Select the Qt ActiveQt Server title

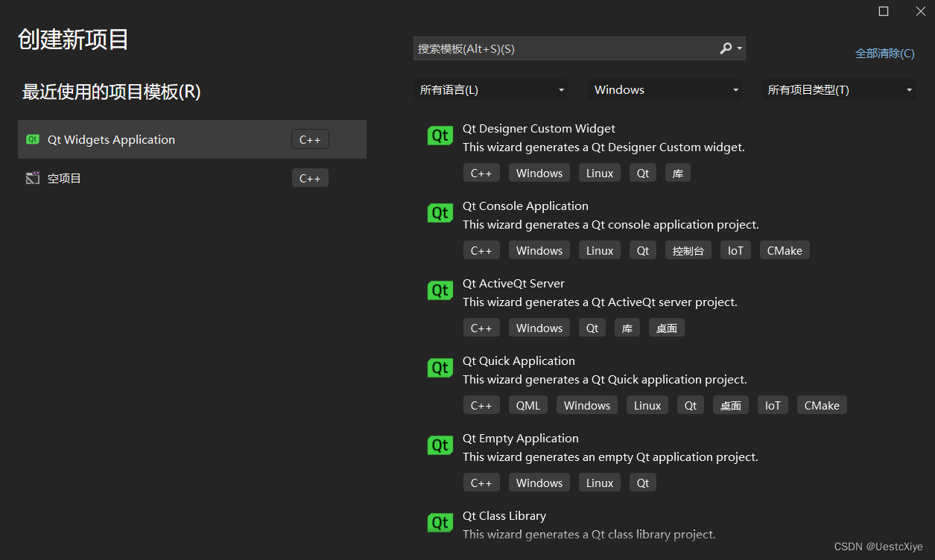[x=513, y=284]
